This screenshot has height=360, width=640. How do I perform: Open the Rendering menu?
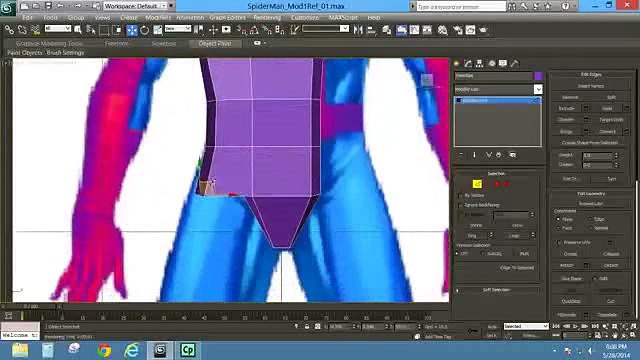267,18
